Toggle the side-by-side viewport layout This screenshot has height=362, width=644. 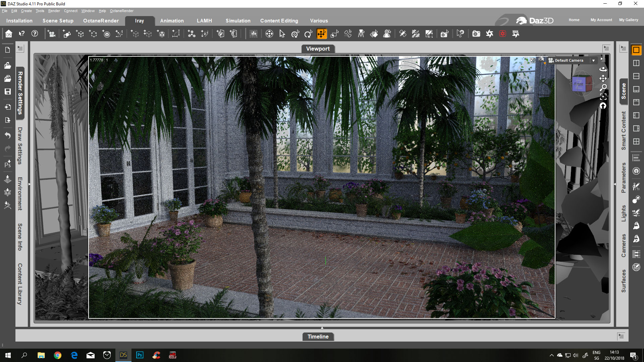click(x=636, y=63)
